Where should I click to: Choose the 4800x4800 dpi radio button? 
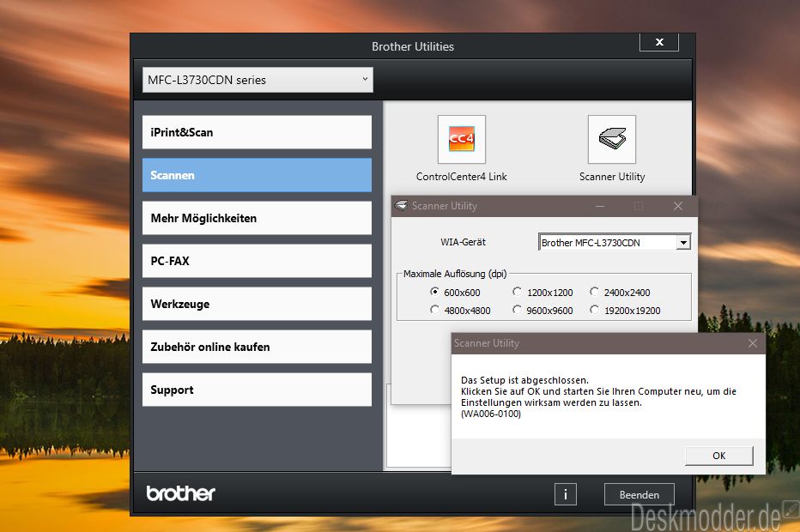click(434, 310)
